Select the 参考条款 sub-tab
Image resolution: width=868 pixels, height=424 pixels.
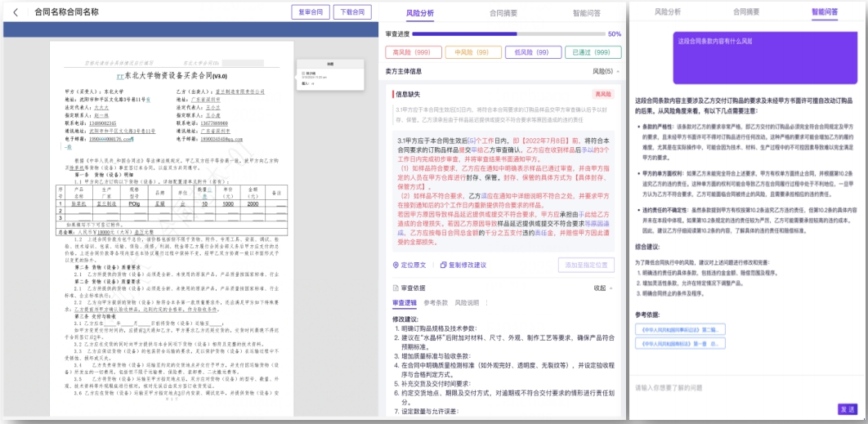pyautogui.click(x=436, y=303)
